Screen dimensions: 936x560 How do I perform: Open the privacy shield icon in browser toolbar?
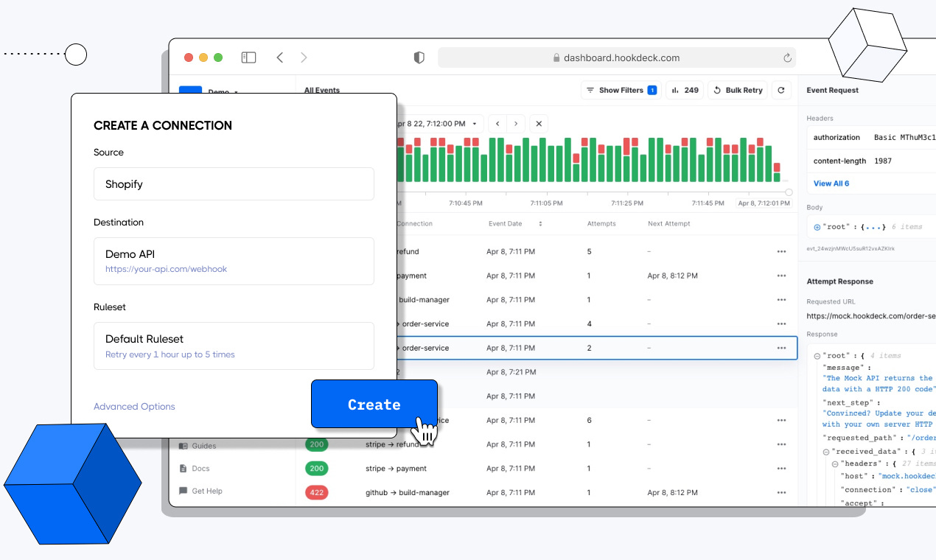[419, 57]
